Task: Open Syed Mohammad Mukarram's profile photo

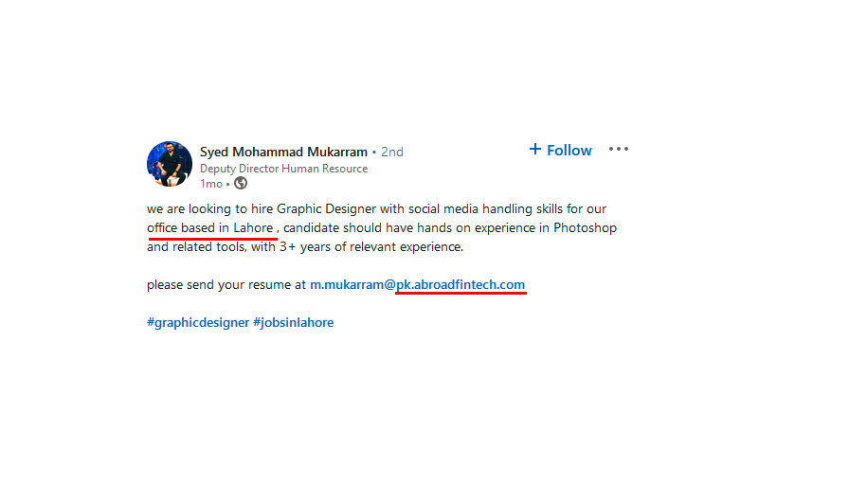Action: (170, 164)
